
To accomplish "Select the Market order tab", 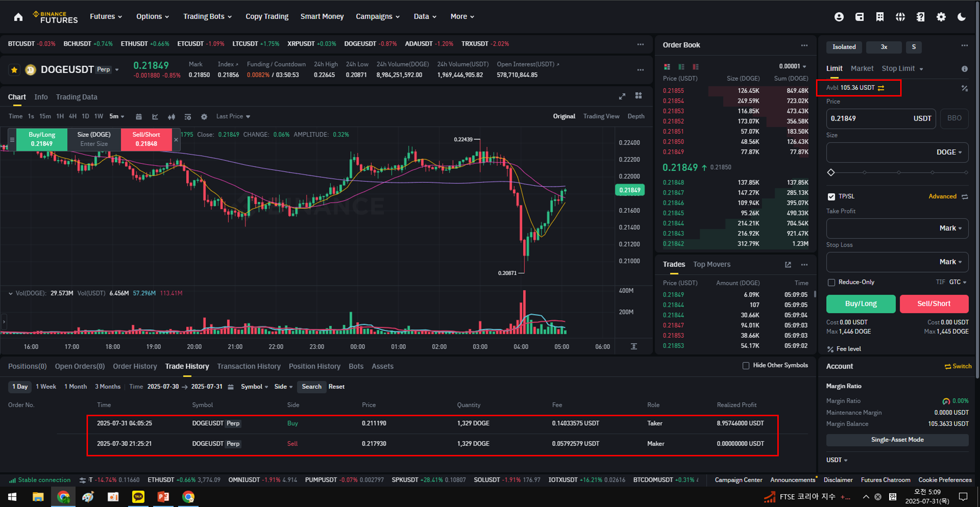I will click(862, 69).
